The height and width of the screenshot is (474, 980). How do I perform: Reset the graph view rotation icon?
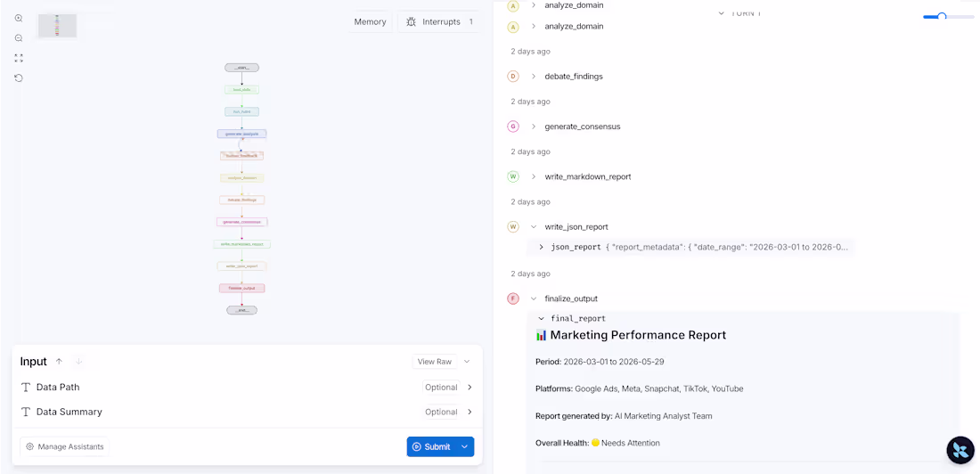click(x=19, y=78)
